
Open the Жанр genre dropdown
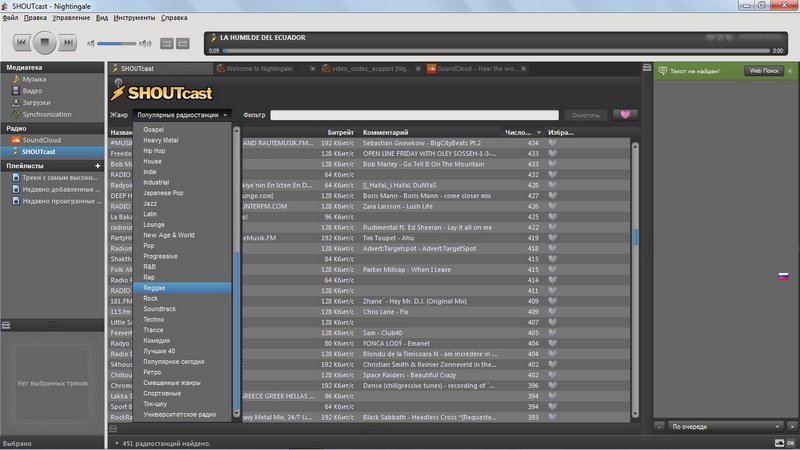tap(182, 115)
